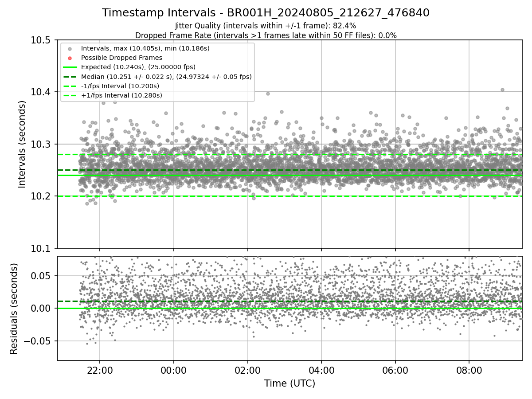Click the 08:00 time tick label

[x=469, y=370]
